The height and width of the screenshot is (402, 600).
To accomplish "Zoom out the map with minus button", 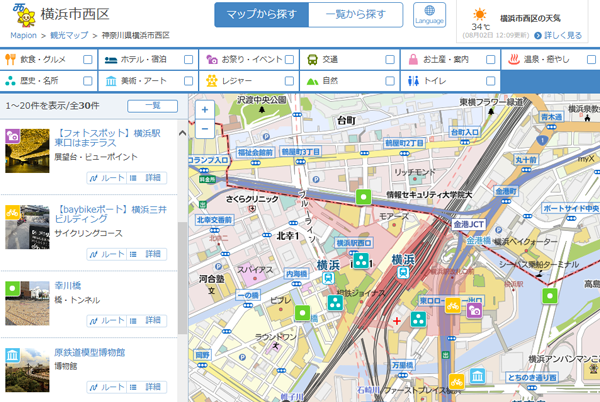I will coord(204,128).
